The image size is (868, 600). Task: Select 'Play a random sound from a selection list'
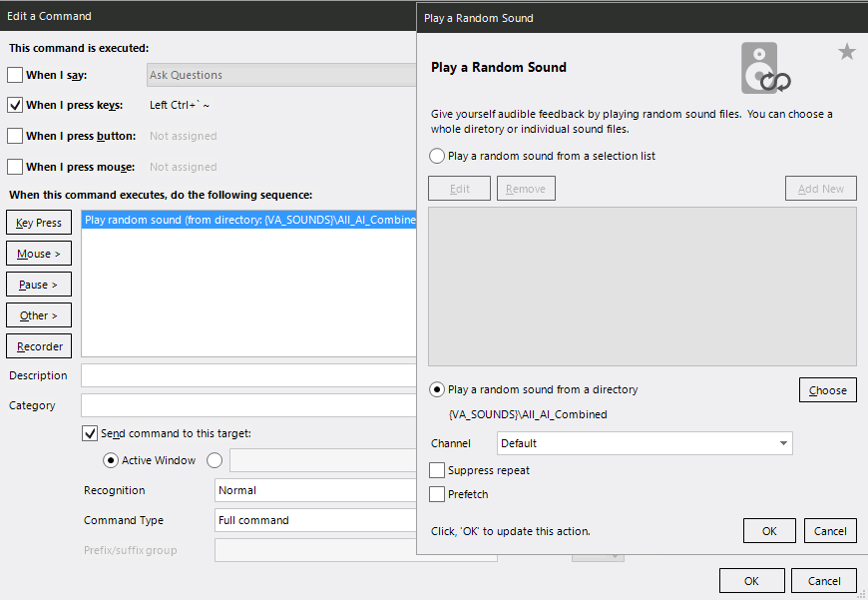point(437,156)
